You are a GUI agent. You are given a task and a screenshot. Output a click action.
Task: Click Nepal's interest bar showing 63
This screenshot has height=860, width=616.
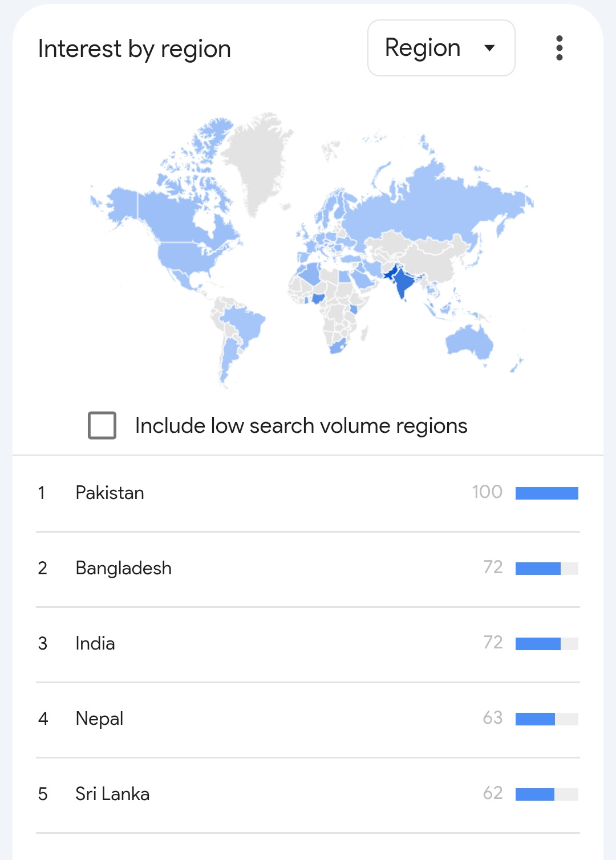point(547,719)
